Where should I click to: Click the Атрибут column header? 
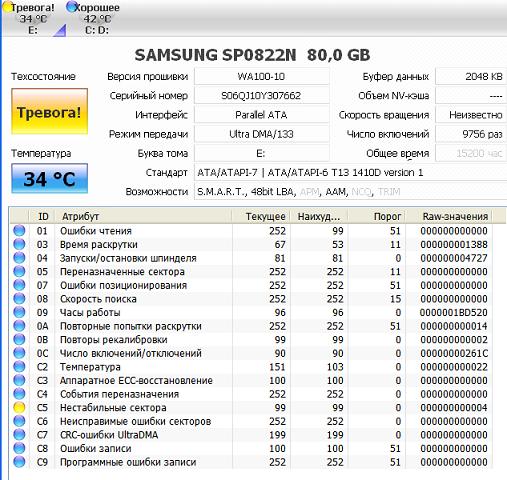pyautogui.click(x=143, y=216)
